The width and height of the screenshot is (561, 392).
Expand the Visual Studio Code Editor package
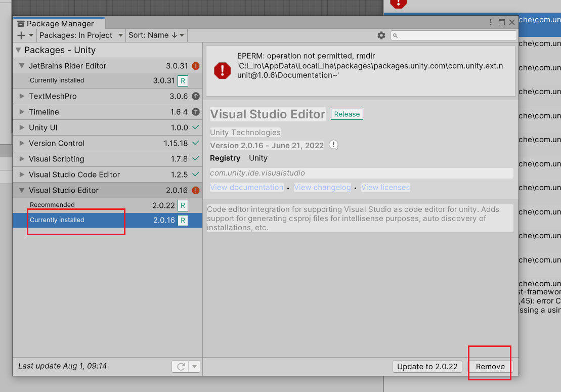22,175
